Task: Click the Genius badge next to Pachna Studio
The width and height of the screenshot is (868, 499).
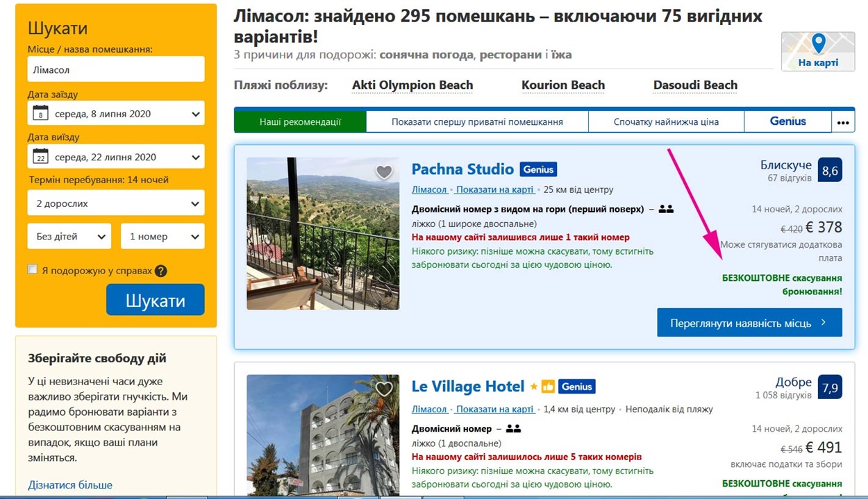Action: click(x=538, y=169)
